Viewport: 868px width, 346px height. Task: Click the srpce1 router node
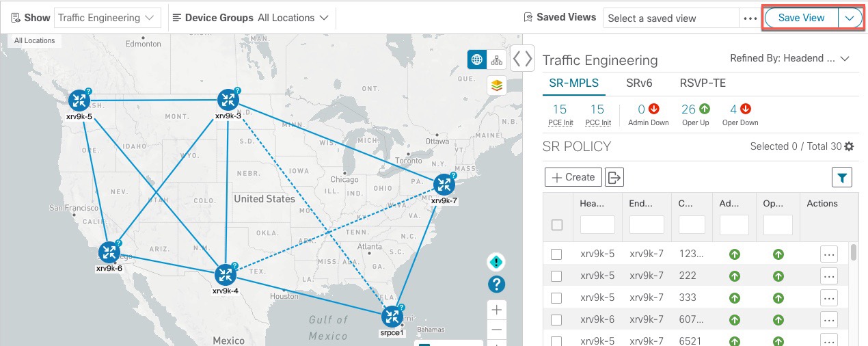(392, 316)
